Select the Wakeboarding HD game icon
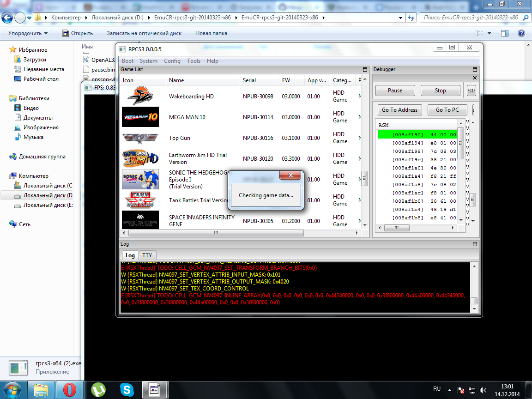The image size is (532, 399). (x=140, y=97)
